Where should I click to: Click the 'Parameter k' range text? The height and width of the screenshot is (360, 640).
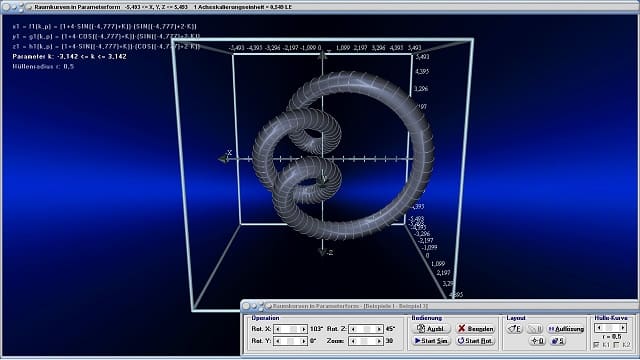(69, 56)
